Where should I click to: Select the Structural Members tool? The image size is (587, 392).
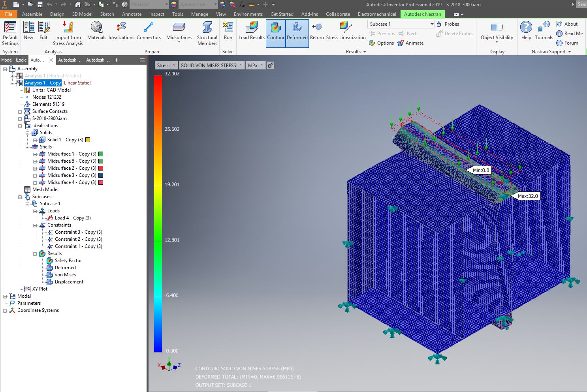207,33
